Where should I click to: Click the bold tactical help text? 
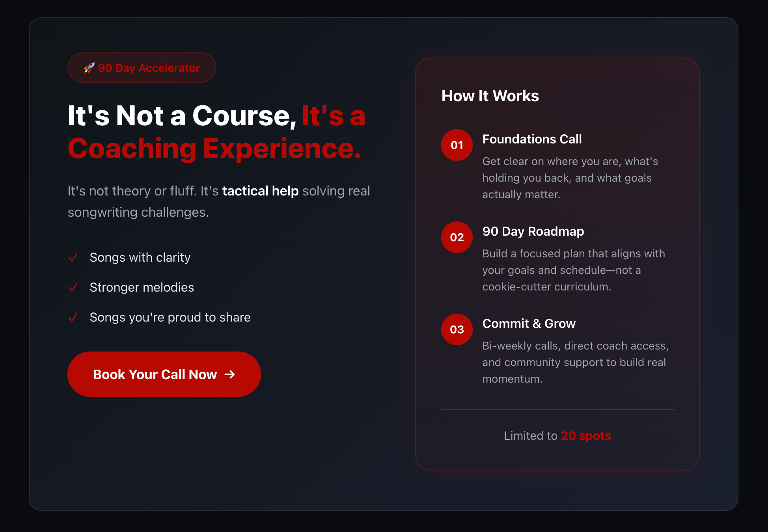pyautogui.click(x=260, y=191)
